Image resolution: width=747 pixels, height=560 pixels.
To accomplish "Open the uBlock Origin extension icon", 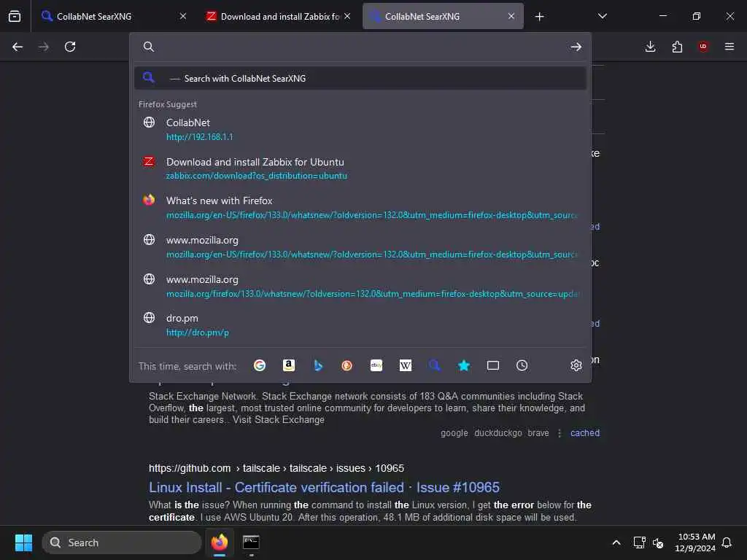I will tap(703, 47).
